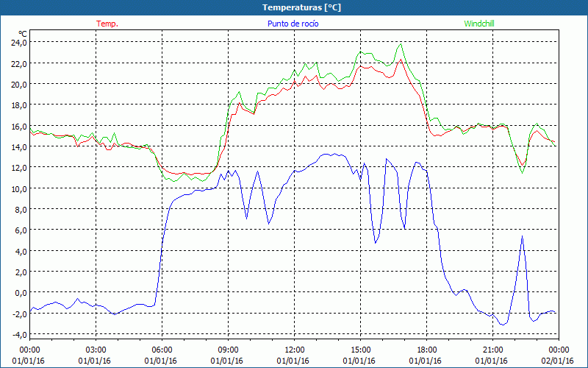Select the green 'Windchill' legend label
588x368 pixels.
[x=479, y=24]
